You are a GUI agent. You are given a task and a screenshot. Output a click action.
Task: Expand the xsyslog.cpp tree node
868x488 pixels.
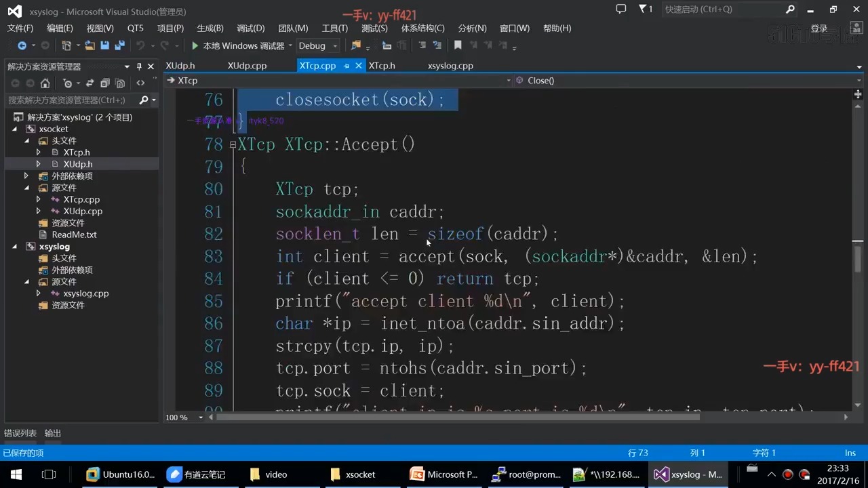(x=39, y=293)
